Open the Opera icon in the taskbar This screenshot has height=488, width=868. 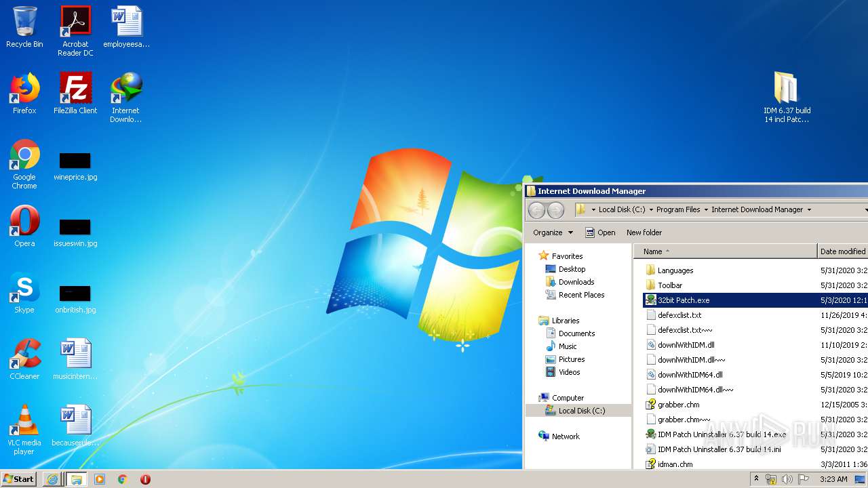coord(145,479)
